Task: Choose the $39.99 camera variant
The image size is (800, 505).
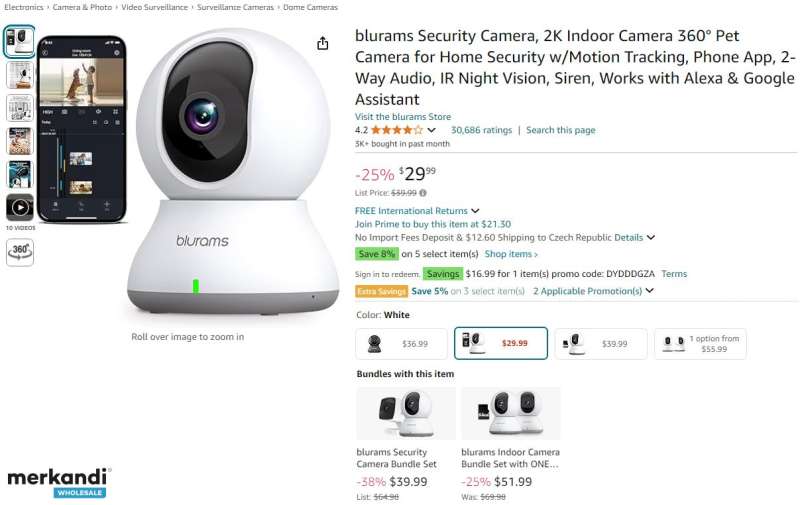Action: (601, 344)
